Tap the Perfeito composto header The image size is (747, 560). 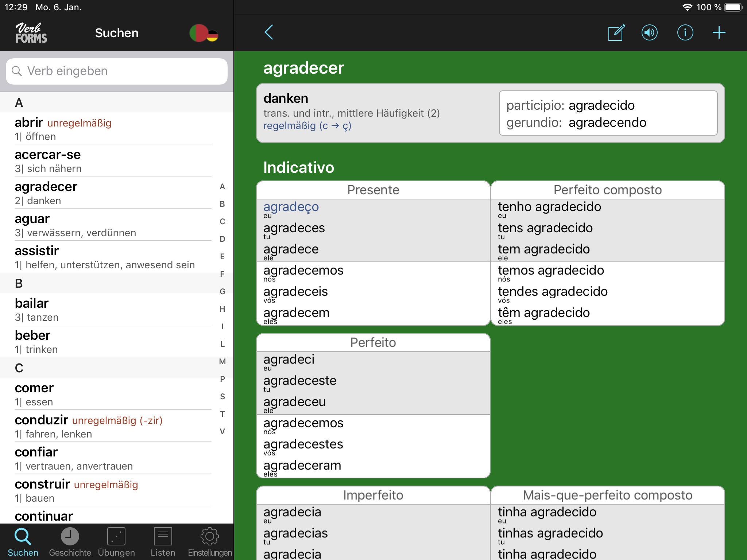pos(608,190)
